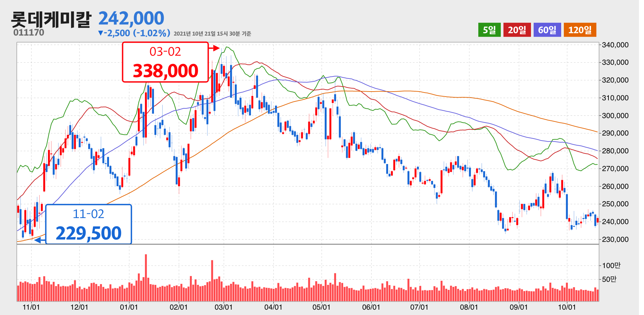Click the low date label 11-02
The image size is (644, 315).
click(x=89, y=214)
